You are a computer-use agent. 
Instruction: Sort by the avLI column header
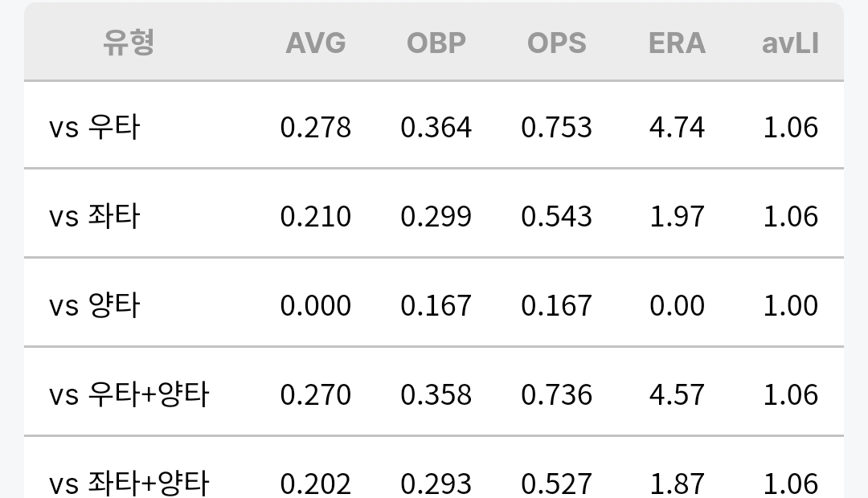click(x=790, y=43)
